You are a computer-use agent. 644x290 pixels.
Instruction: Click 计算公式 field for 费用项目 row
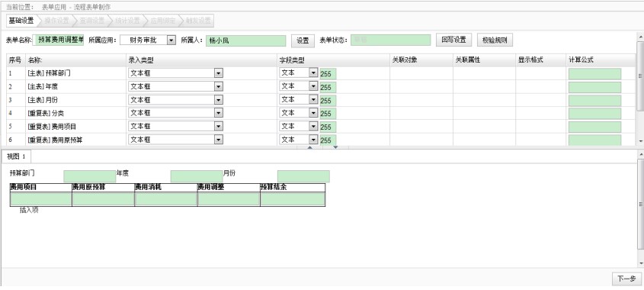tap(594, 127)
